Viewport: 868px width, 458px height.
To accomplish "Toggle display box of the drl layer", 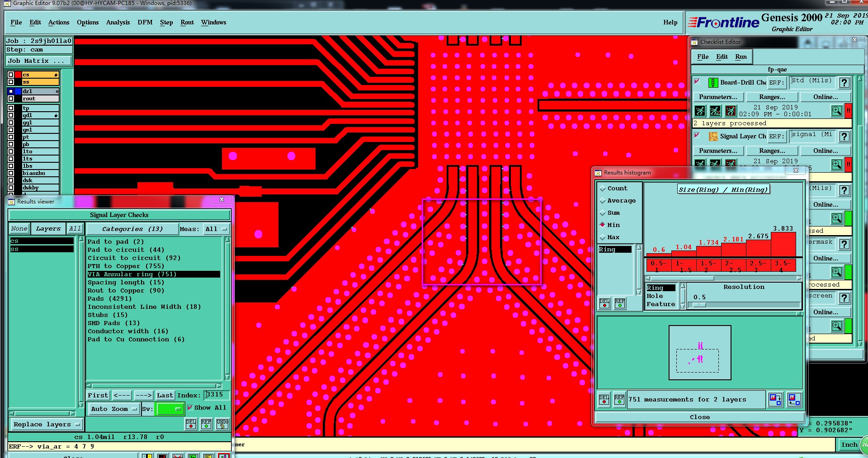I will 11,91.
